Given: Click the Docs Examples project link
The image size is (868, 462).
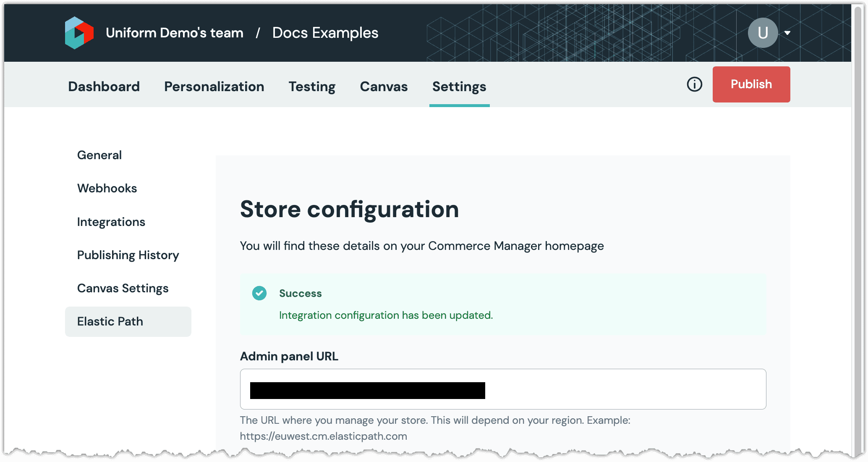Looking at the screenshot, I should point(325,33).
